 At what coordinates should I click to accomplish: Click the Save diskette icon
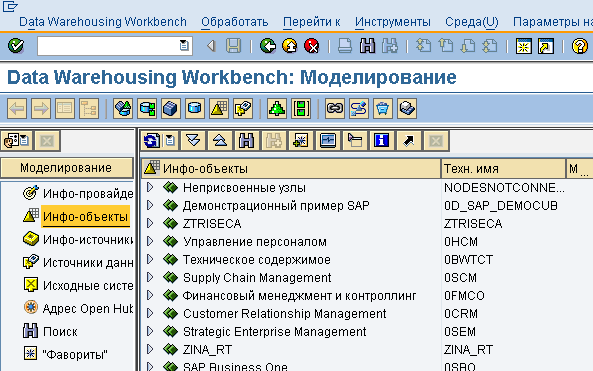[233, 46]
